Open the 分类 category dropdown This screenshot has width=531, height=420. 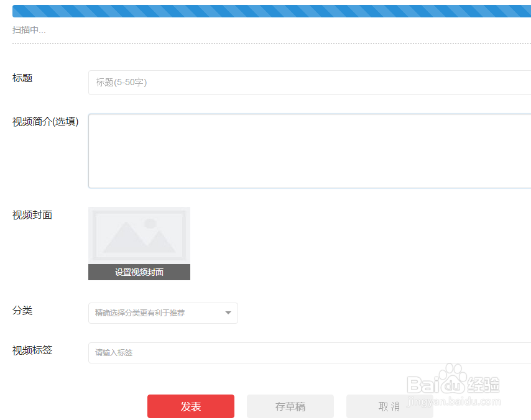coord(163,313)
